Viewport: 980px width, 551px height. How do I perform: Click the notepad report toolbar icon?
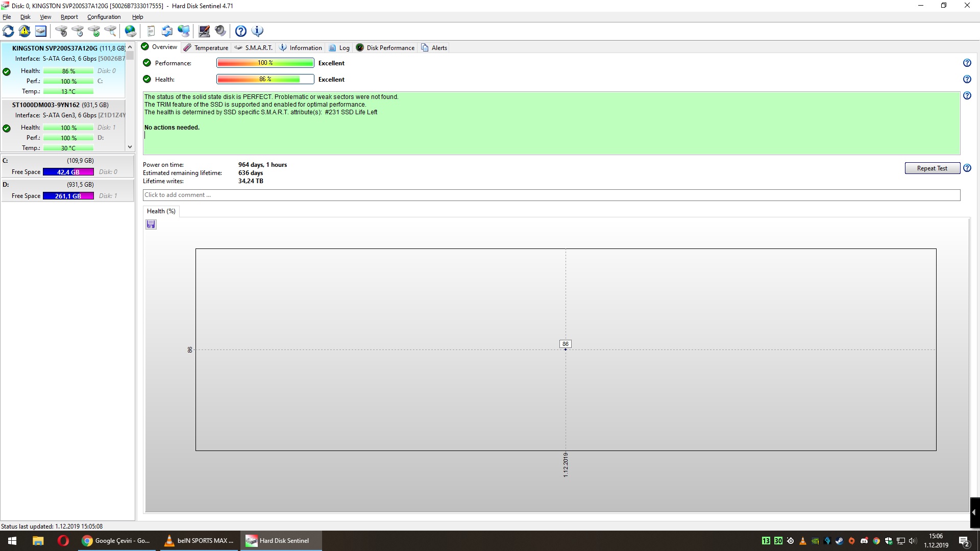[151, 31]
